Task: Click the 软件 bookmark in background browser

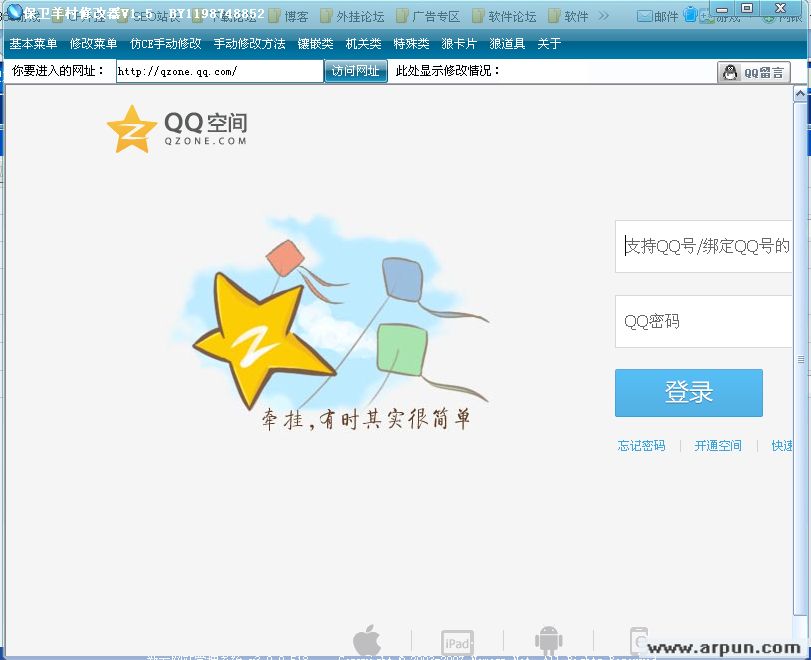Action: click(x=568, y=17)
